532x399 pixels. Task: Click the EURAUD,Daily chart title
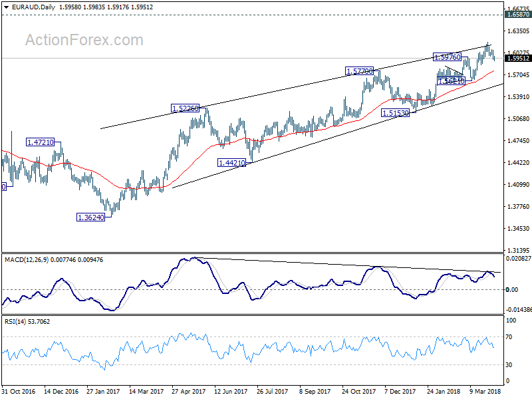point(33,7)
